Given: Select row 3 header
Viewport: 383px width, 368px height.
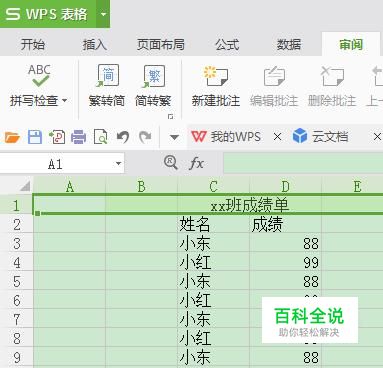Looking at the screenshot, I should point(16,243).
